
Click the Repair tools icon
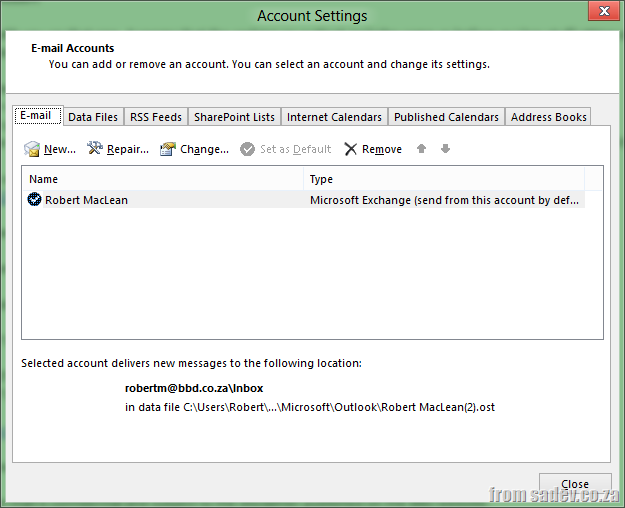[95, 148]
